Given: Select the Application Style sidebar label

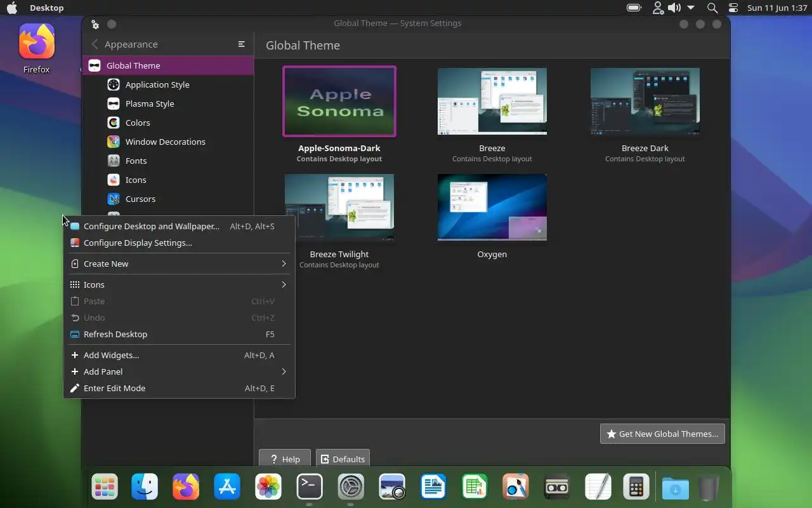Looking at the screenshot, I should pos(157,84).
